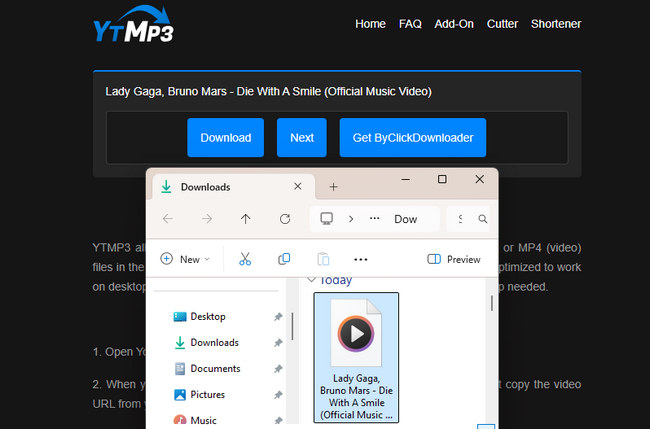Close the Downloads tab
Viewport: 650px width, 429px height.
(298, 187)
